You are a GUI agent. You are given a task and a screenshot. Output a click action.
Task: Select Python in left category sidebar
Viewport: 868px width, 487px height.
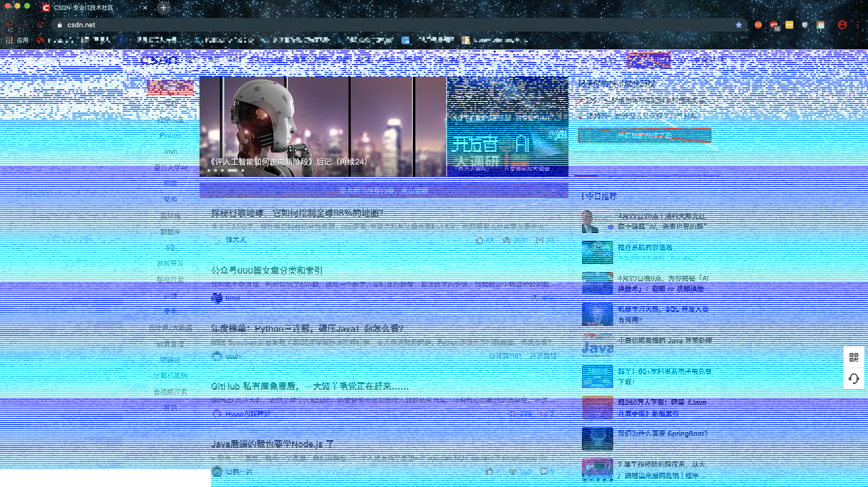tap(170, 135)
